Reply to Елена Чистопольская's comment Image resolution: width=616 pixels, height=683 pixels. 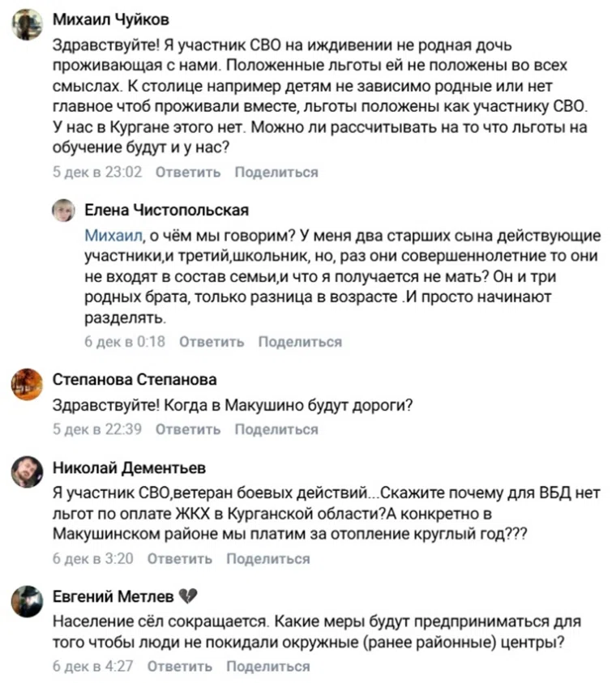pos(212,341)
